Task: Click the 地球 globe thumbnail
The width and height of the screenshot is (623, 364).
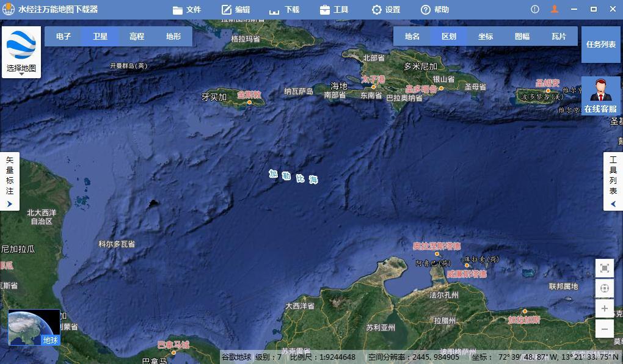Action: [34, 328]
